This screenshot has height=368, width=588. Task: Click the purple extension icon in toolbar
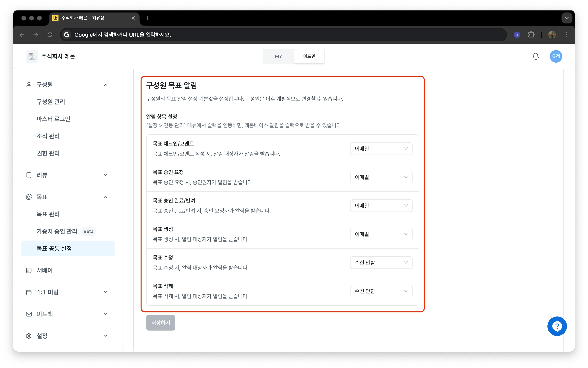517,35
